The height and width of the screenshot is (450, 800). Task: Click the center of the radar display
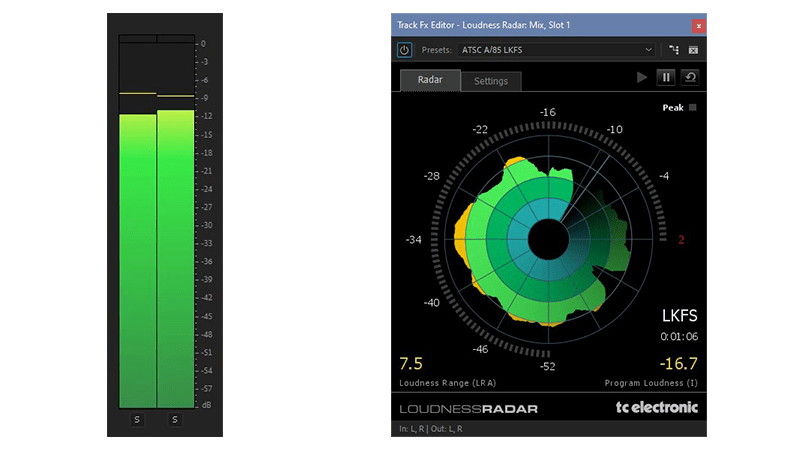pyautogui.click(x=548, y=239)
